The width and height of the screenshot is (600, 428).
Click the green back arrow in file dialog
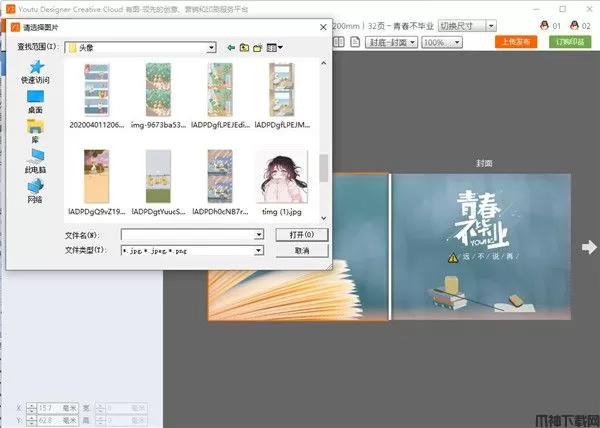[x=231, y=47]
